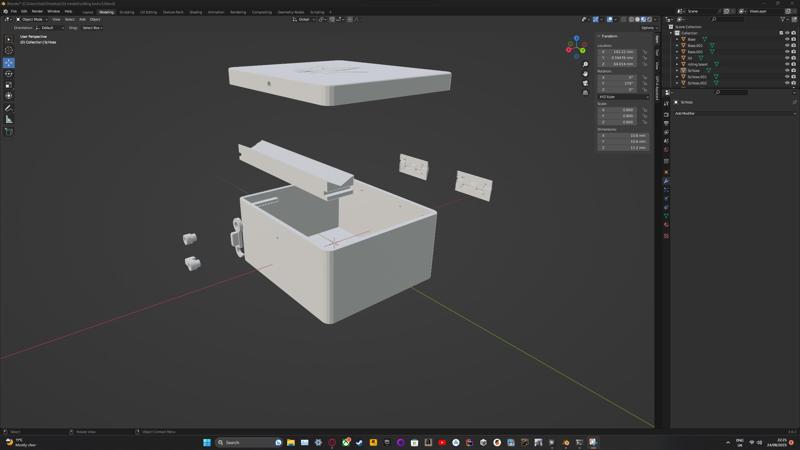The height and width of the screenshot is (450, 800).
Task: Click the outliner search field
Action: click(730, 19)
